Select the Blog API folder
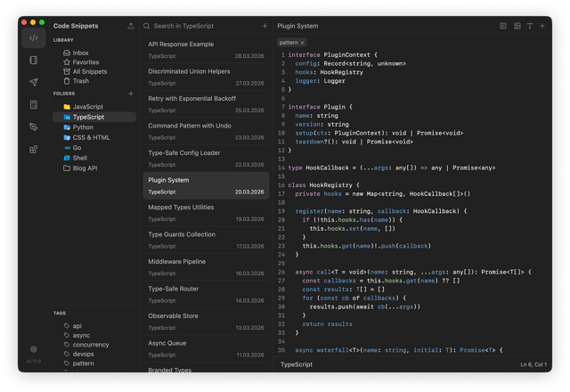 point(94,168)
